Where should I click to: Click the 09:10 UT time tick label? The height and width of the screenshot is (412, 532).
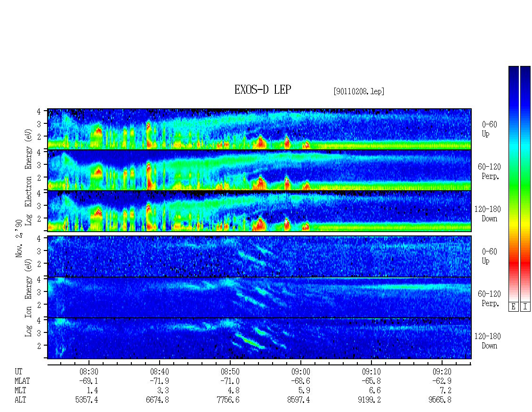371,372
